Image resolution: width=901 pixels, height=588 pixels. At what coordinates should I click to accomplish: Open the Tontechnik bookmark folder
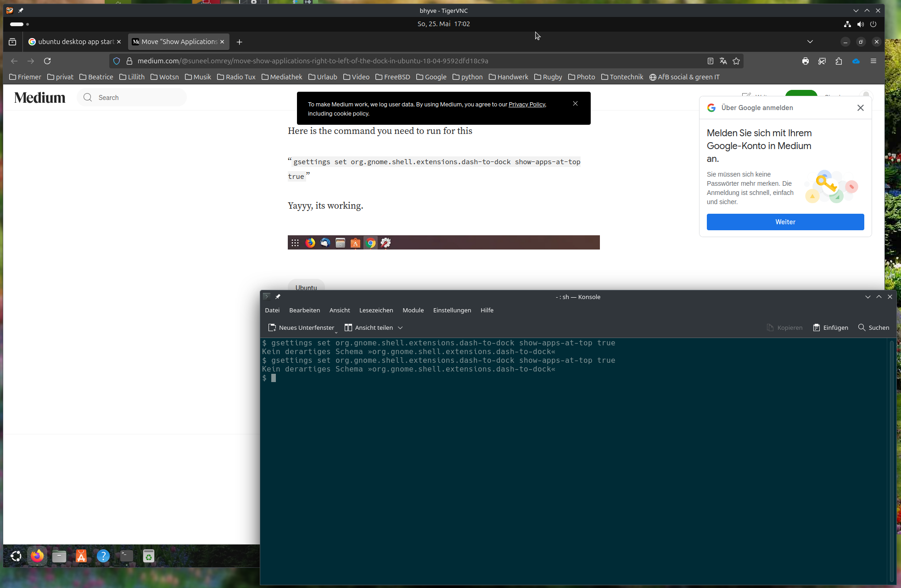[622, 77]
